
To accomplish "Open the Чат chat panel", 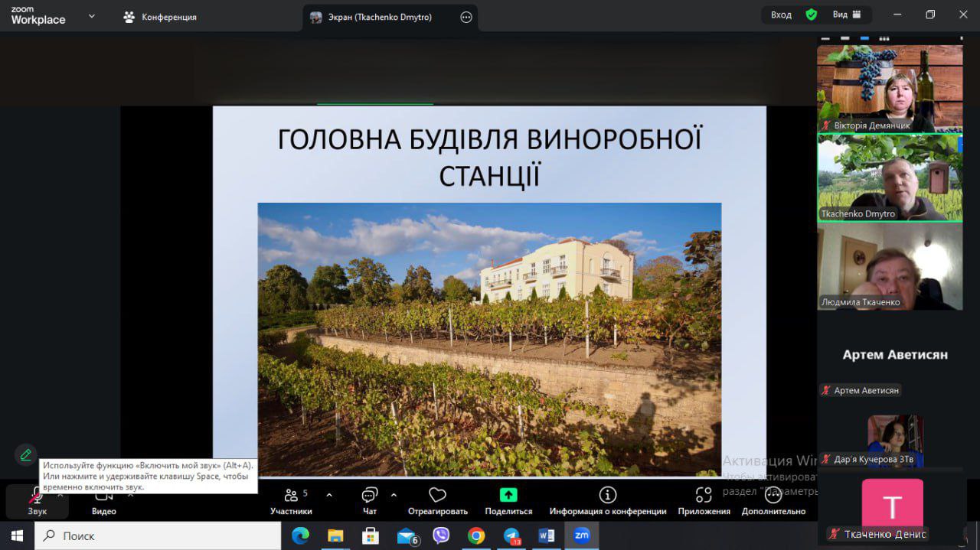I will tap(370, 501).
